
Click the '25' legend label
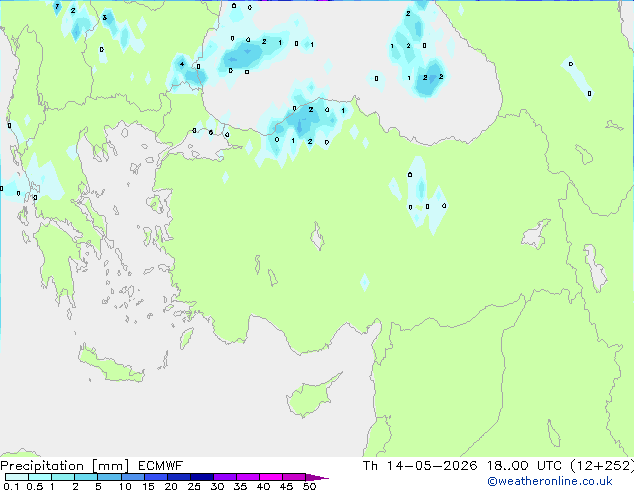tap(194, 486)
